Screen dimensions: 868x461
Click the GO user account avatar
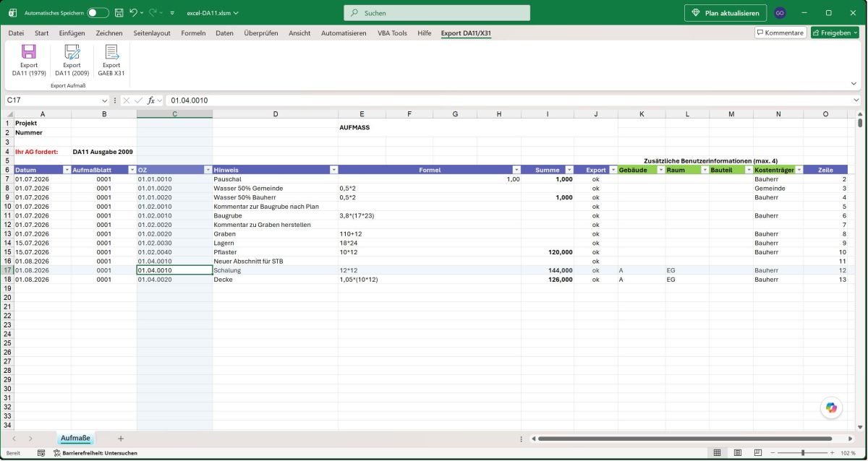click(x=780, y=13)
